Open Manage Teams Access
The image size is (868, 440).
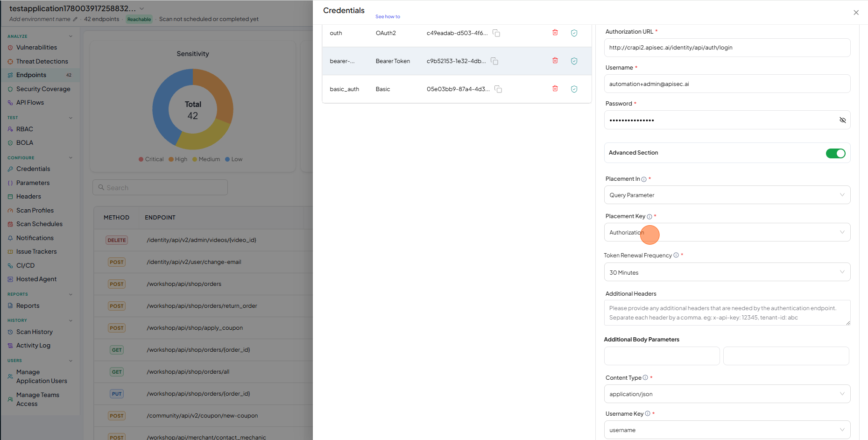pyautogui.click(x=38, y=399)
